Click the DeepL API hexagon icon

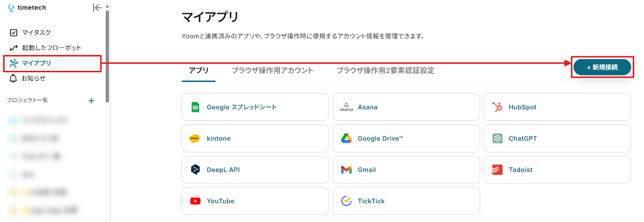coord(195,170)
